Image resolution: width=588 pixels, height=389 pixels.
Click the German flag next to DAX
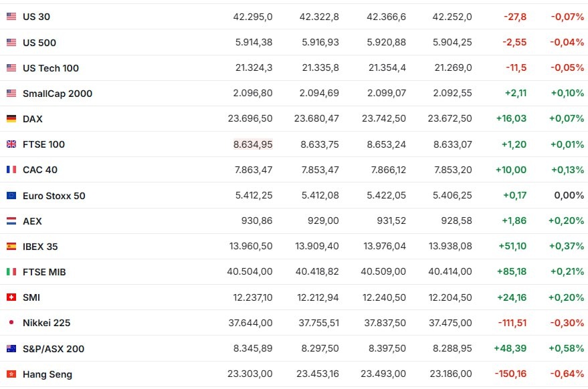tap(11, 119)
